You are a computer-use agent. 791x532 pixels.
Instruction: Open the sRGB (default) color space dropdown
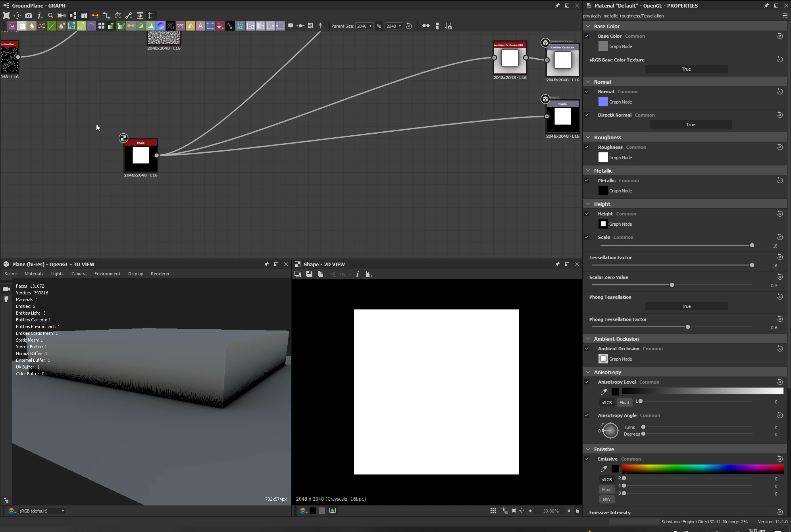pos(42,511)
